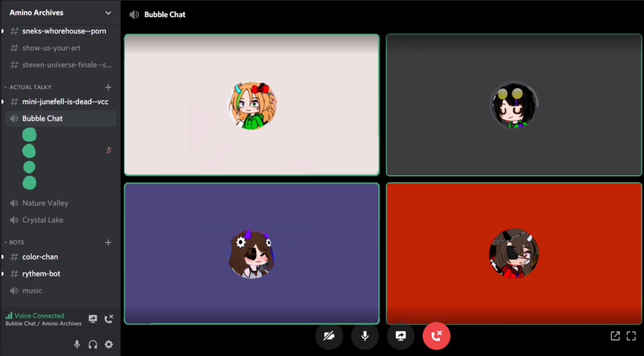The image size is (644, 356).
Task: Enter full screen mode
Action: 631,336
